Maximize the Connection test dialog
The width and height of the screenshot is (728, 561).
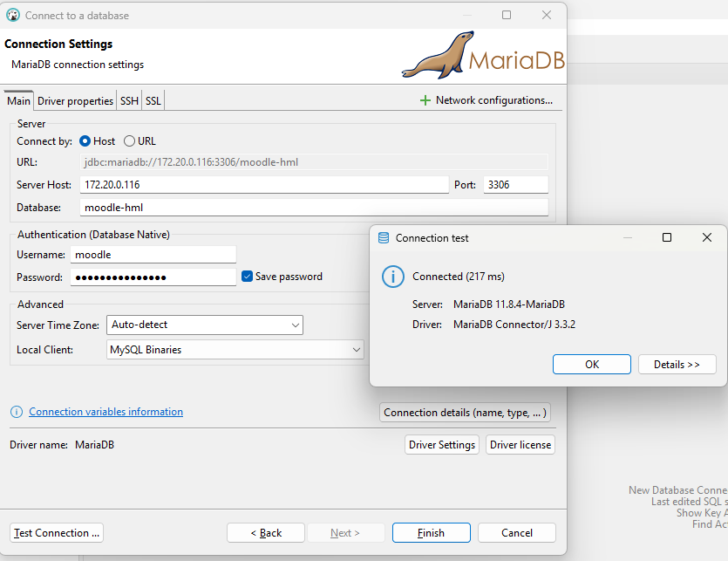(x=667, y=237)
